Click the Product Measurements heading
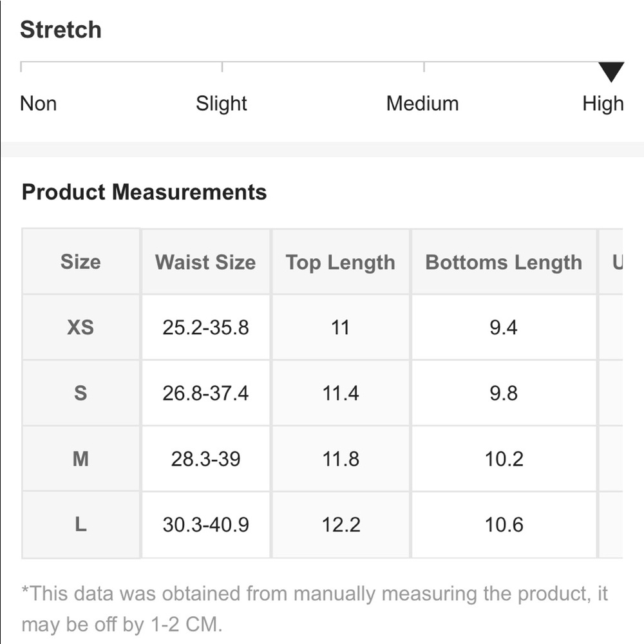This screenshot has height=644, width=644. (x=144, y=192)
